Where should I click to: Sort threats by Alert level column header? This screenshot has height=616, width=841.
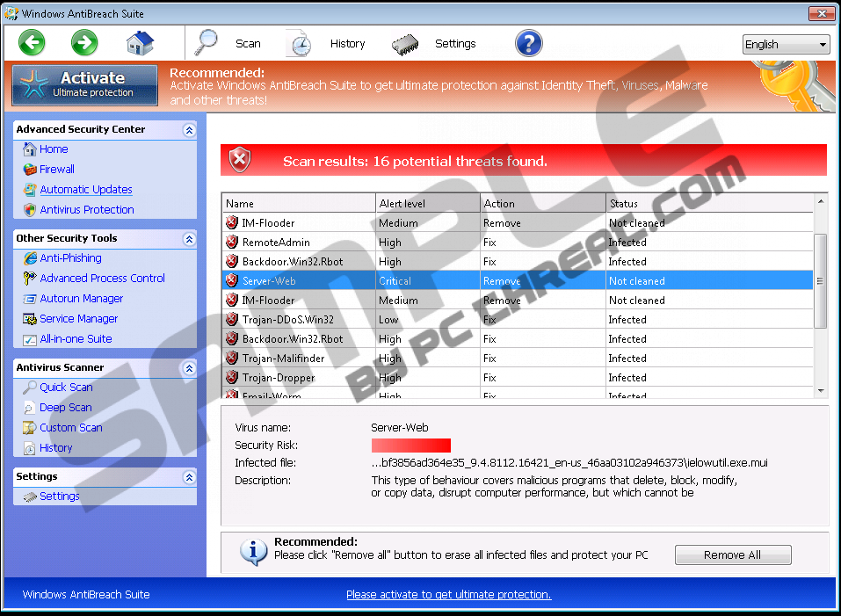point(428,203)
